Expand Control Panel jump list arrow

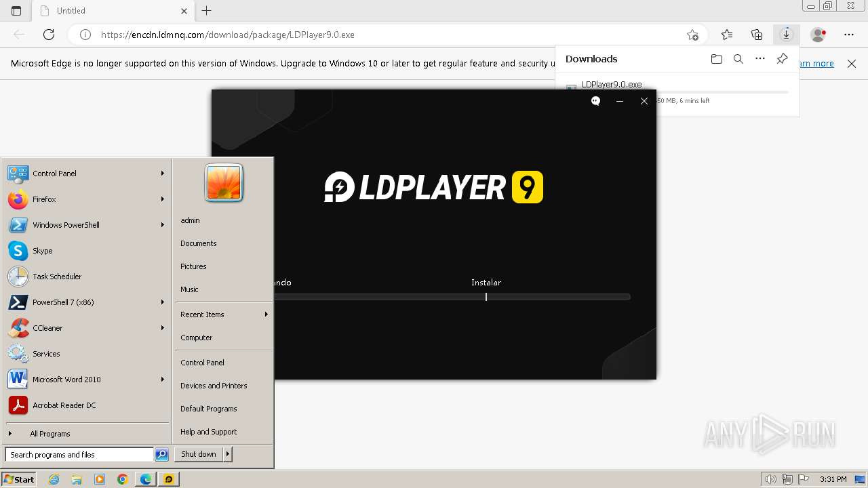point(163,174)
